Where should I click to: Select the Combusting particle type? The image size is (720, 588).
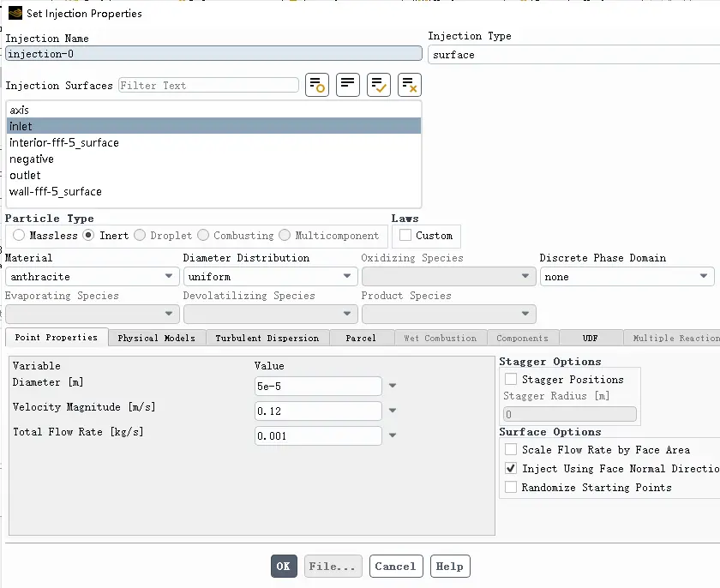(203, 235)
